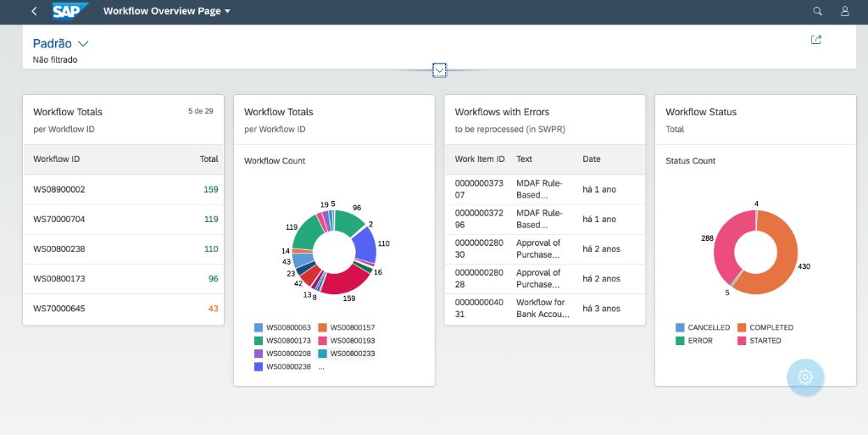
Task: Select the WS70000704 row
Action: click(124, 219)
